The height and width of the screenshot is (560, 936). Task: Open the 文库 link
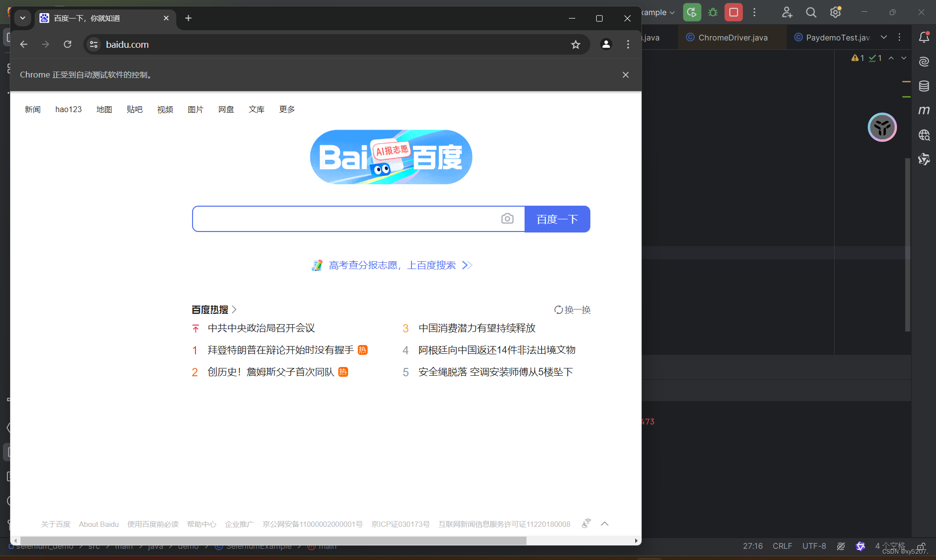pyautogui.click(x=256, y=109)
